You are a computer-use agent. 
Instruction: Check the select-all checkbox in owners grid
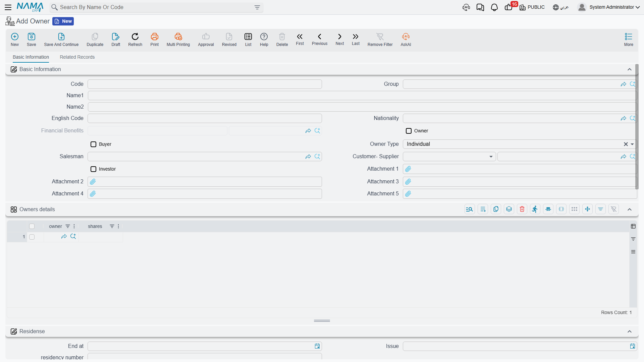[x=32, y=226]
